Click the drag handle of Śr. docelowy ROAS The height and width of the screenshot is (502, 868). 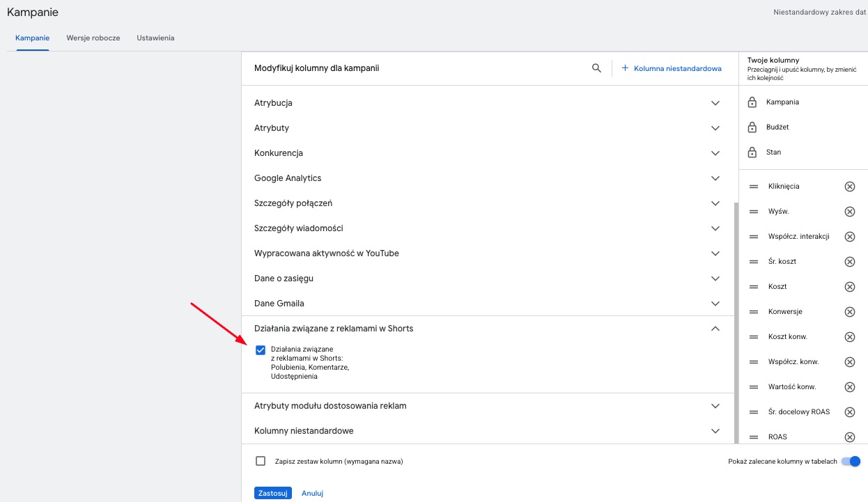(x=754, y=412)
